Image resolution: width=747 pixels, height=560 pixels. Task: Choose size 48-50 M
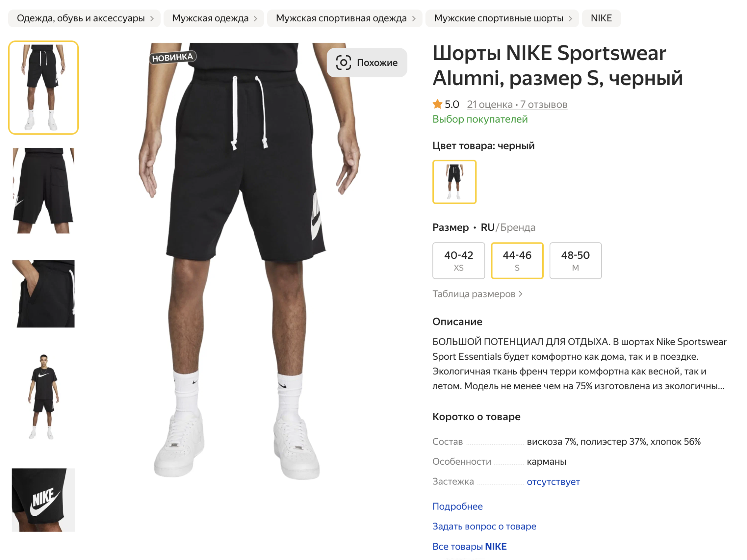click(x=575, y=260)
